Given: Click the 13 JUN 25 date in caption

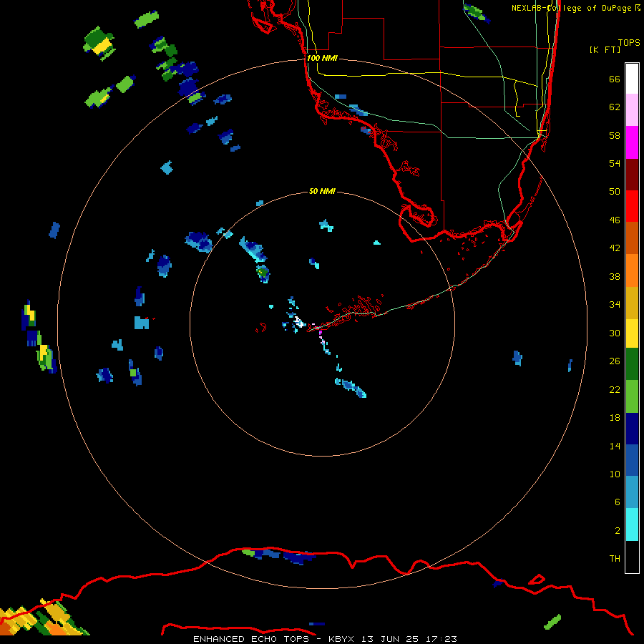Looking at the screenshot, I should [x=390, y=639].
